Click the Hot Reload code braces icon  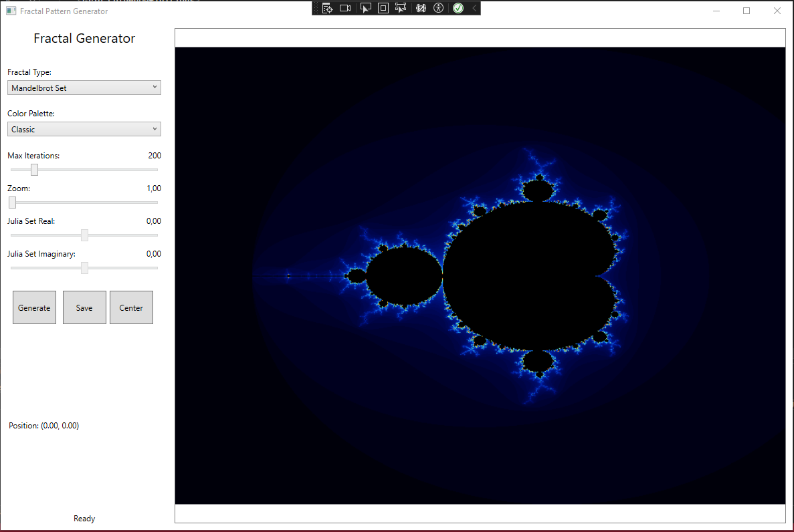[421, 7]
